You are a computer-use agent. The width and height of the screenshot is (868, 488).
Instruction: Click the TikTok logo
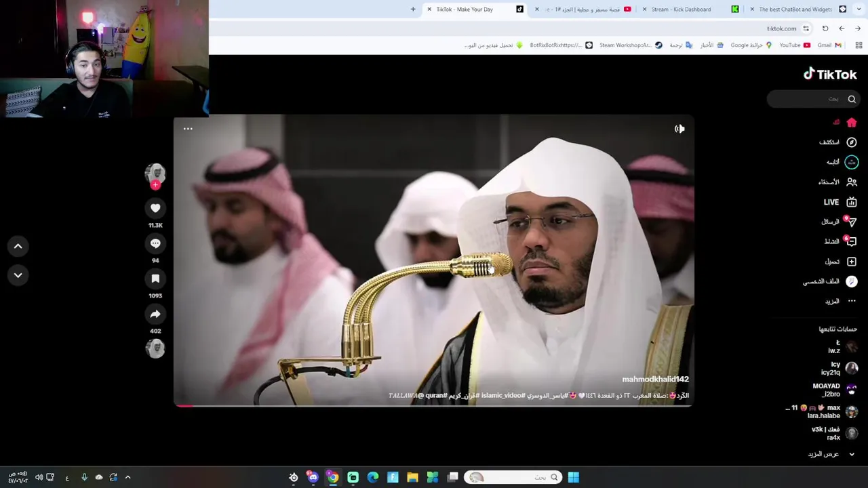(x=830, y=75)
